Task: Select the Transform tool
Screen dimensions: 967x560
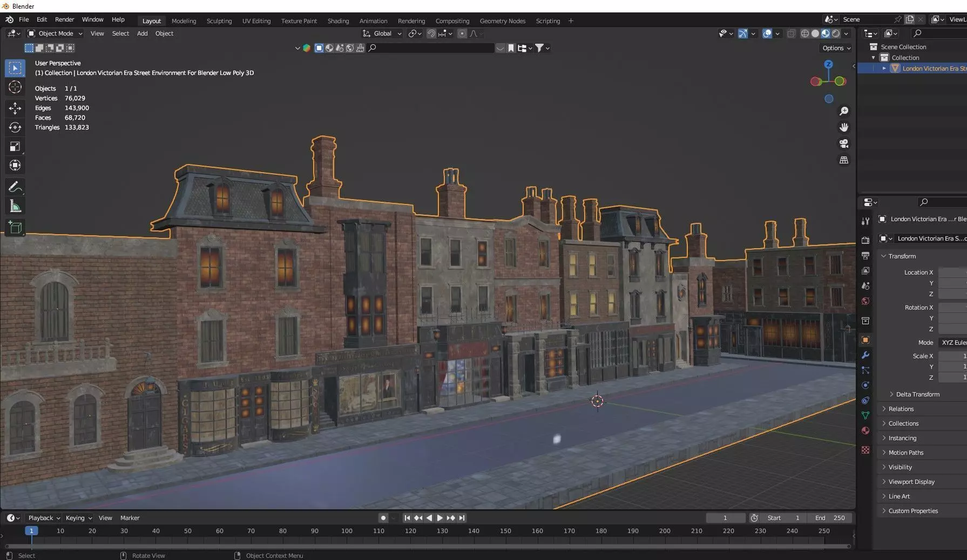Action: [15, 165]
